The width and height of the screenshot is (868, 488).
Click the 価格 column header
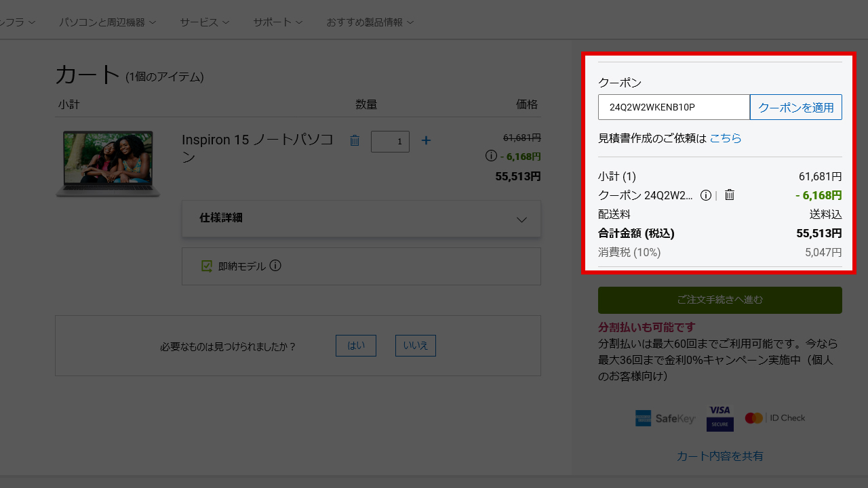(527, 104)
